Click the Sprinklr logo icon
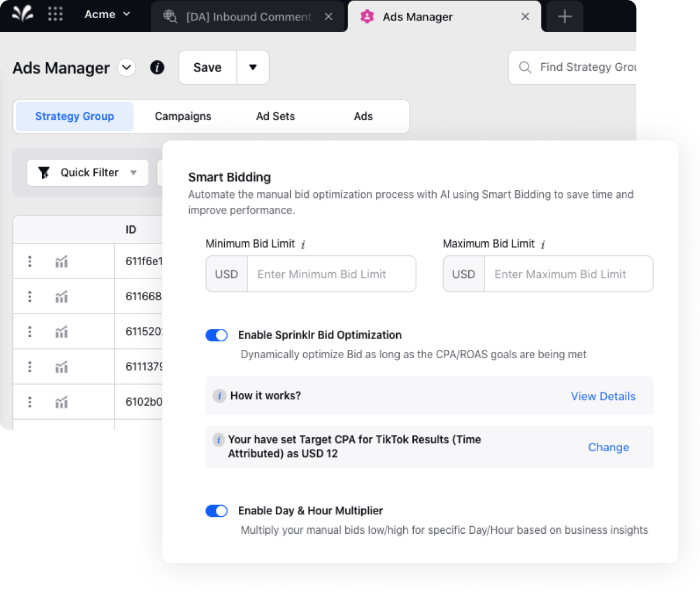Viewport: 700px width, 597px height. pos(22,14)
